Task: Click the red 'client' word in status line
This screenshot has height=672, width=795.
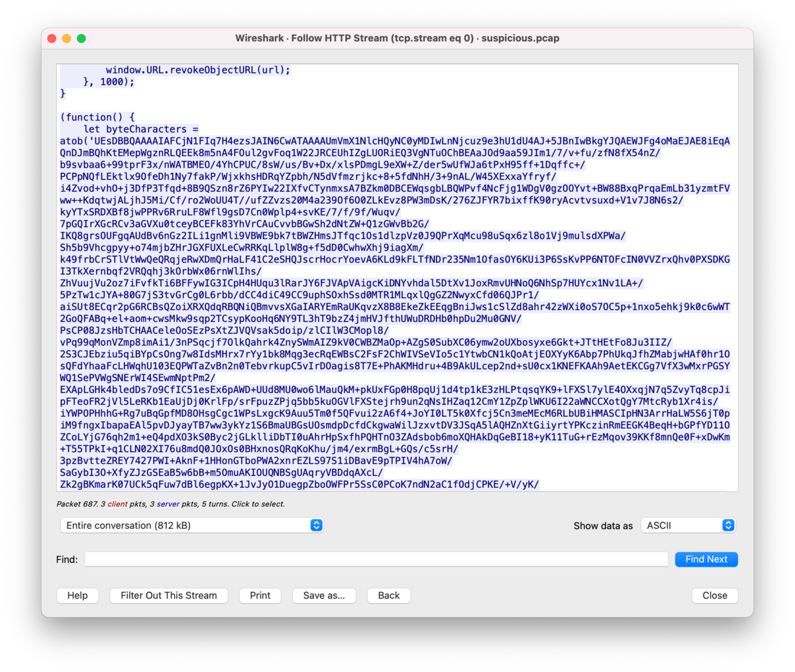Action: point(118,504)
